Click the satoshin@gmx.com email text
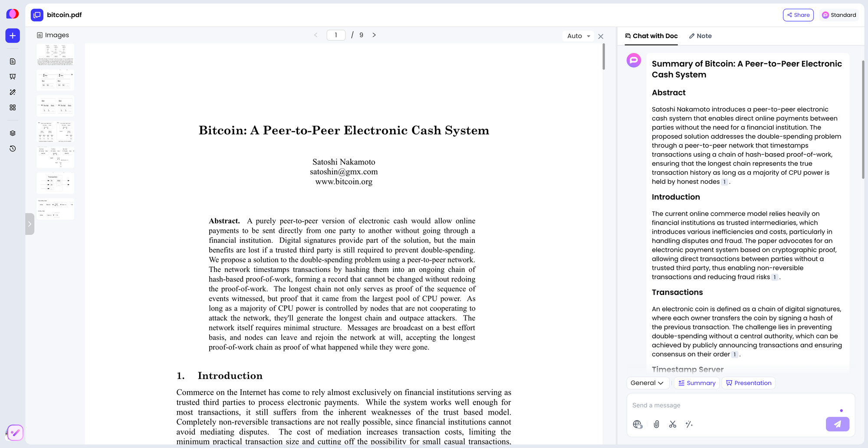The height and width of the screenshot is (448, 868). (x=344, y=172)
